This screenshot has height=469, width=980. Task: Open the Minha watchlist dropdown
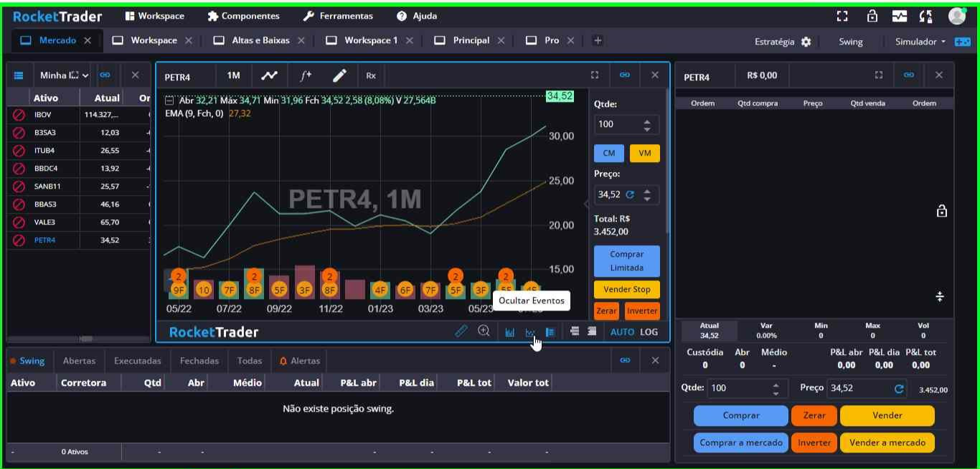65,75
